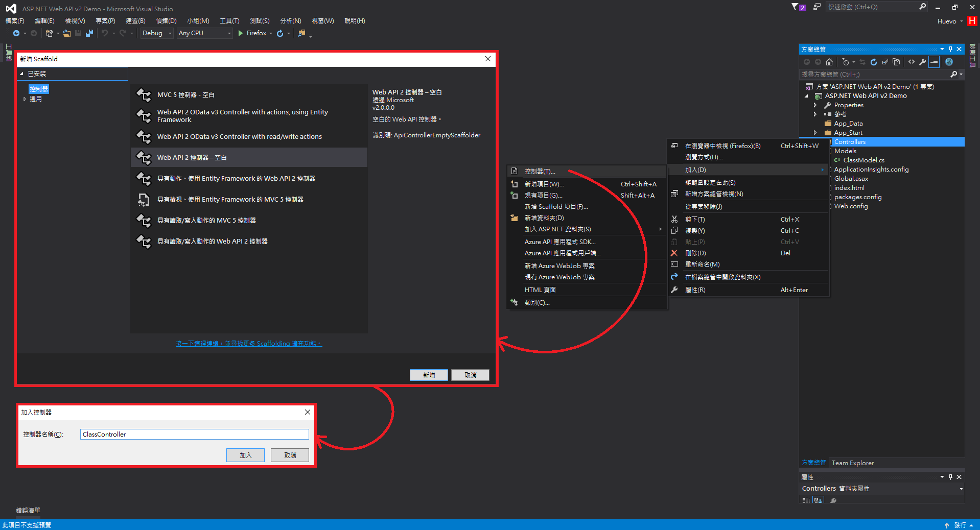Expand the Properties node in Solution Explorer

pos(815,105)
